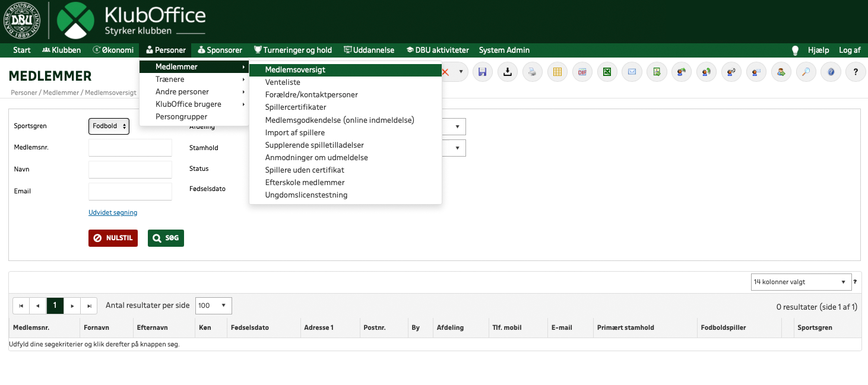Choose Forældre/kontaktpersoner from submenu

click(x=346, y=95)
